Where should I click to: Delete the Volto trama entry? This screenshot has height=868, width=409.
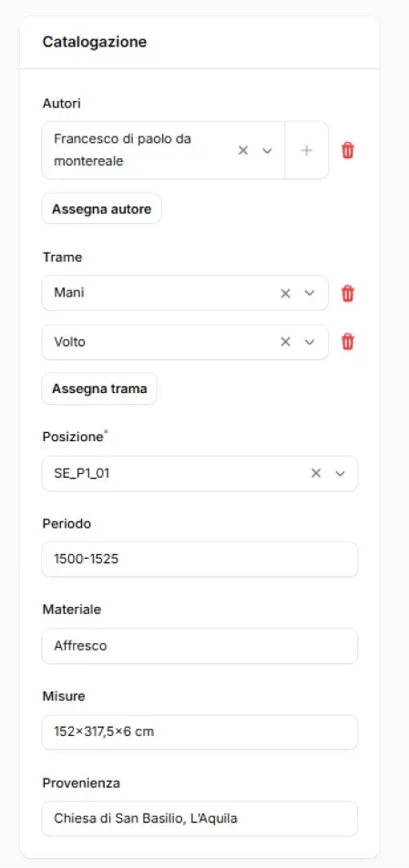(x=347, y=342)
